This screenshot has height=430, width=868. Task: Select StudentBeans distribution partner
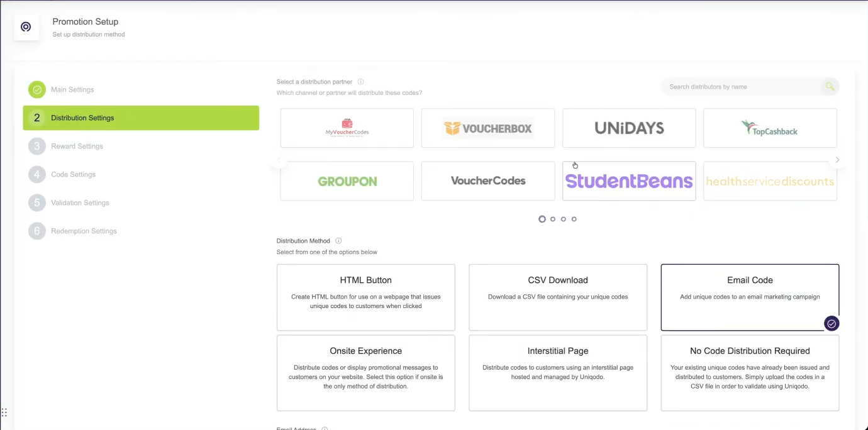629,181
